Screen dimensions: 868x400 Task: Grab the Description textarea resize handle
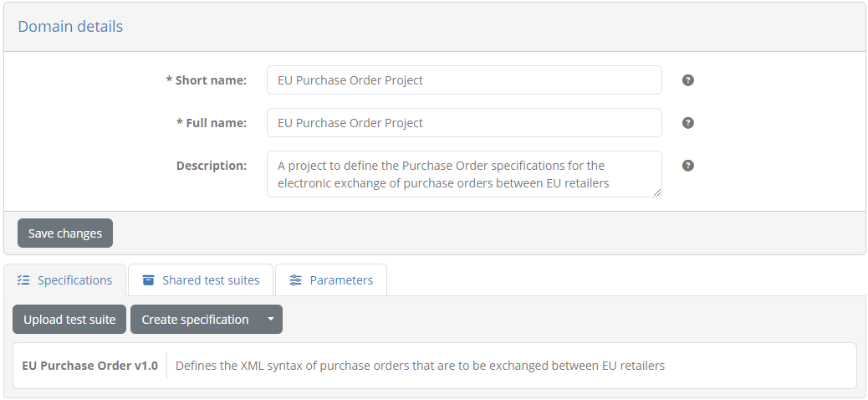[x=657, y=192]
